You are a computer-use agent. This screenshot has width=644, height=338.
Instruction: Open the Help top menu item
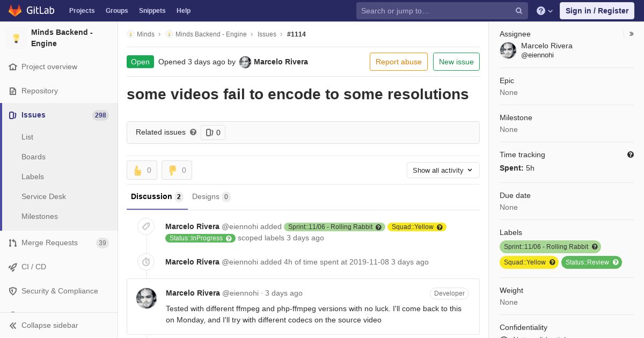click(184, 11)
